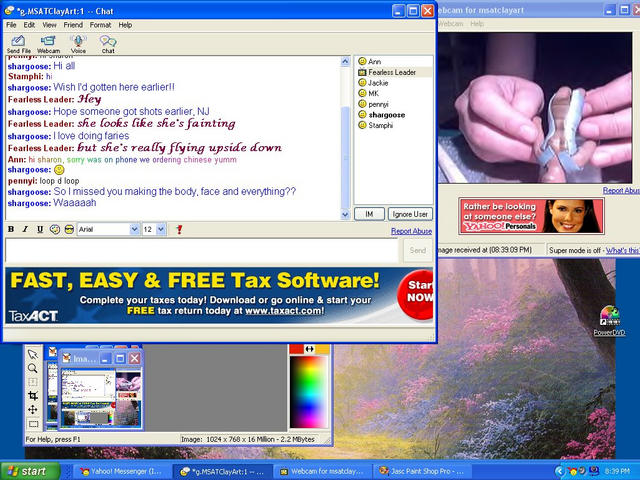Viewport: 640px width, 480px height.
Task: Click in the chat message input field
Action: (201, 250)
